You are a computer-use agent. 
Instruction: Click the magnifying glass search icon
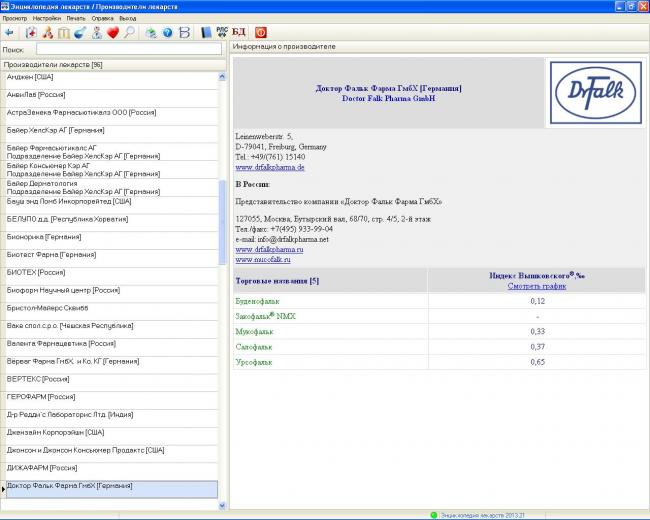129,32
